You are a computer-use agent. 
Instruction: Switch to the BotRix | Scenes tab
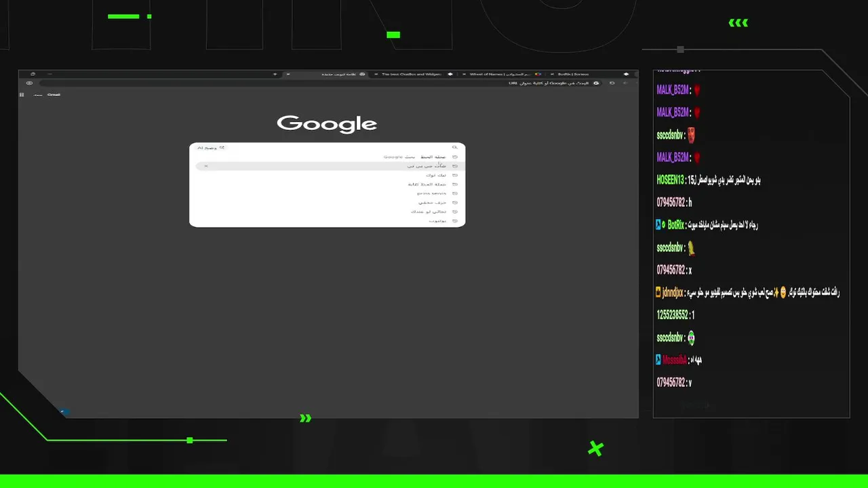pos(589,74)
